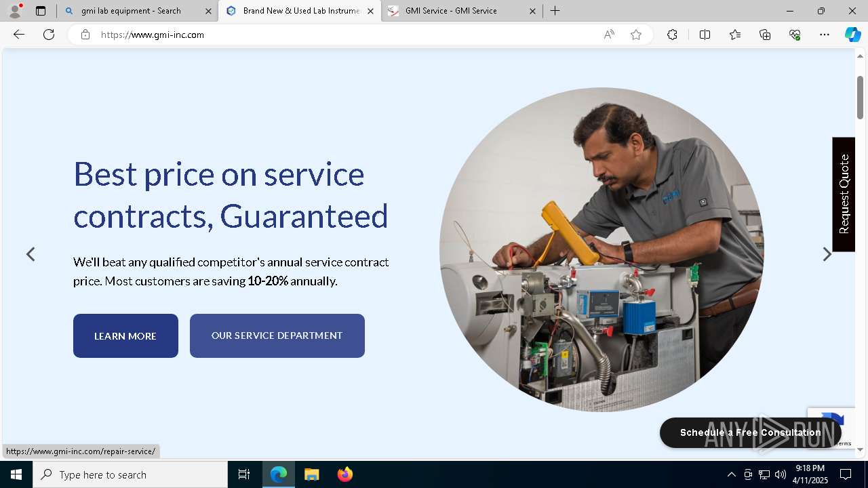868x488 pixels.
Task: Click the LEARN MORE button
Action: click(x=125, y=335)
